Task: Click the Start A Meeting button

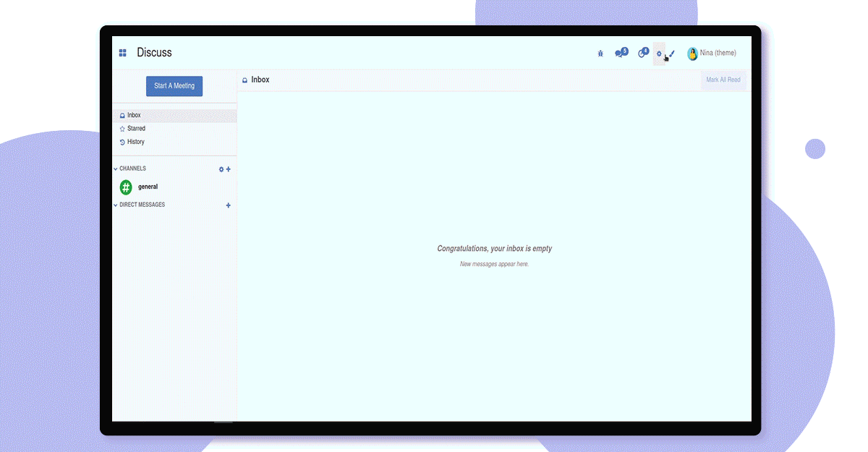Action: pyautogui.click(x=174, y=86)
